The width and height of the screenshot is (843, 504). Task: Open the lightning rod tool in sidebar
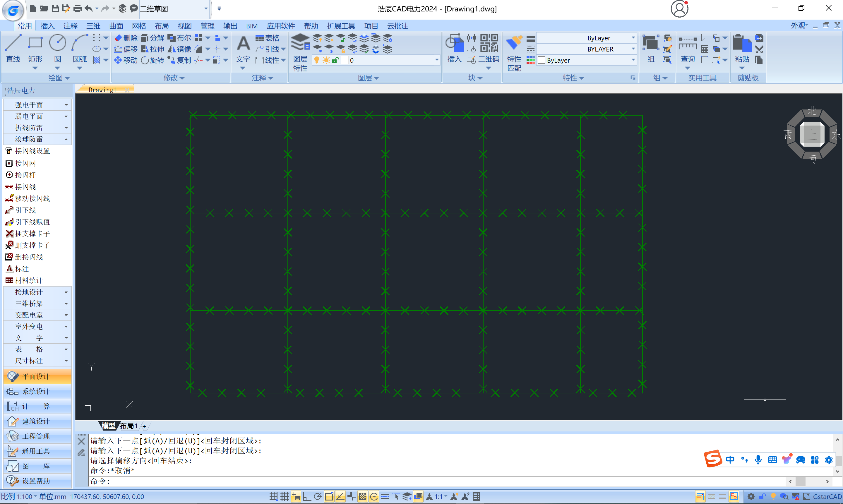click(25, 175)
